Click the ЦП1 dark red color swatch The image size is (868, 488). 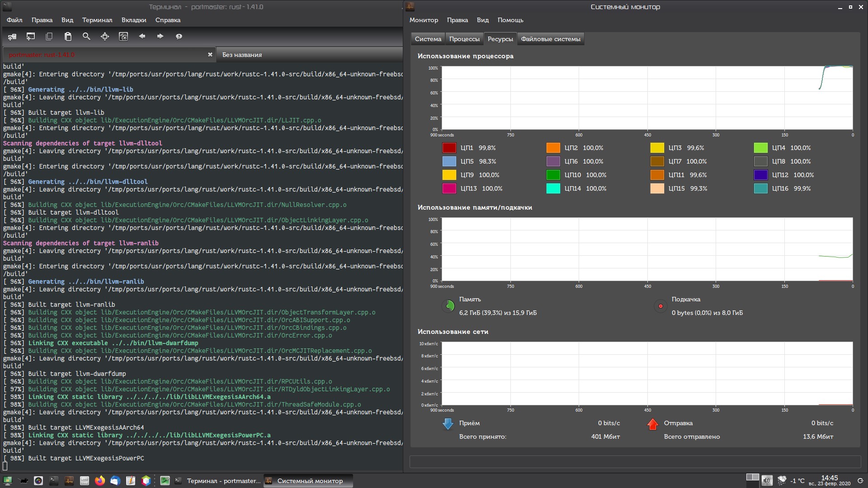(449, 148)
